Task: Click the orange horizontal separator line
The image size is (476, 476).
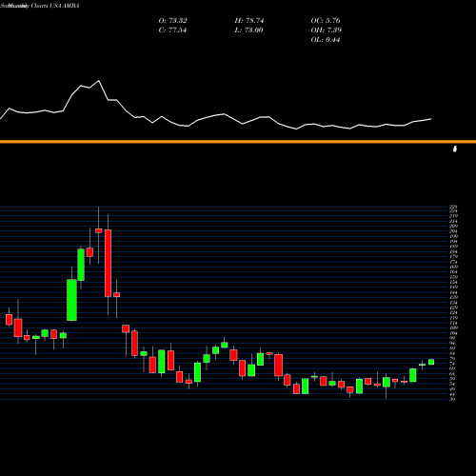Action: tap(238, 142)
